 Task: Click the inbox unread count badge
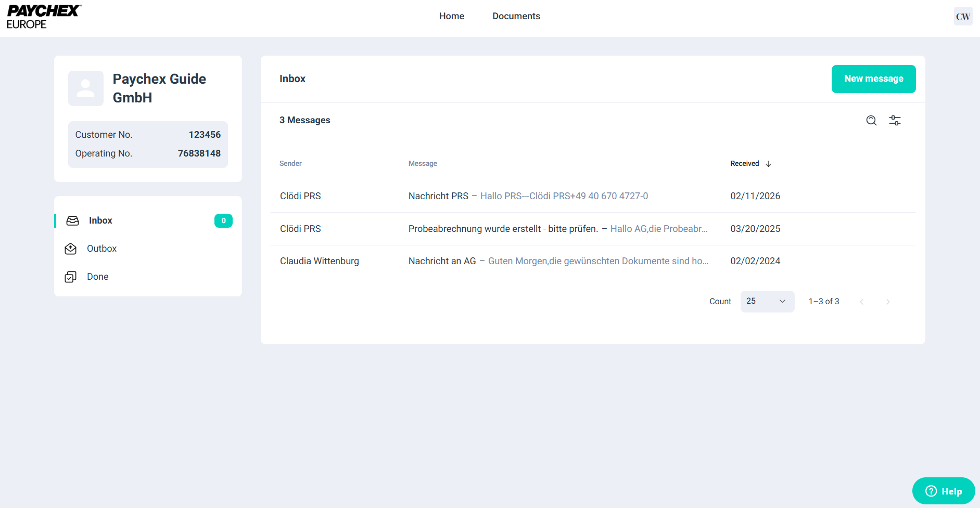point(223,220)
